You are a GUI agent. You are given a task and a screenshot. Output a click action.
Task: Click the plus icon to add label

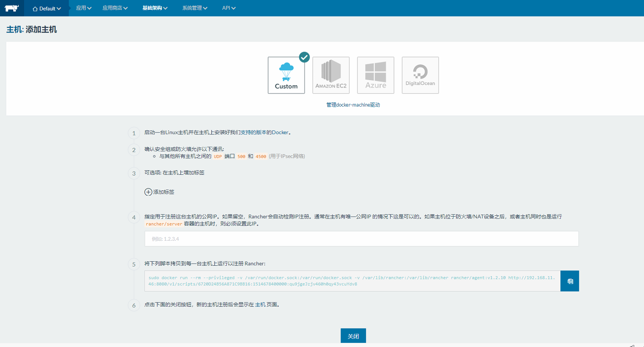148,192
